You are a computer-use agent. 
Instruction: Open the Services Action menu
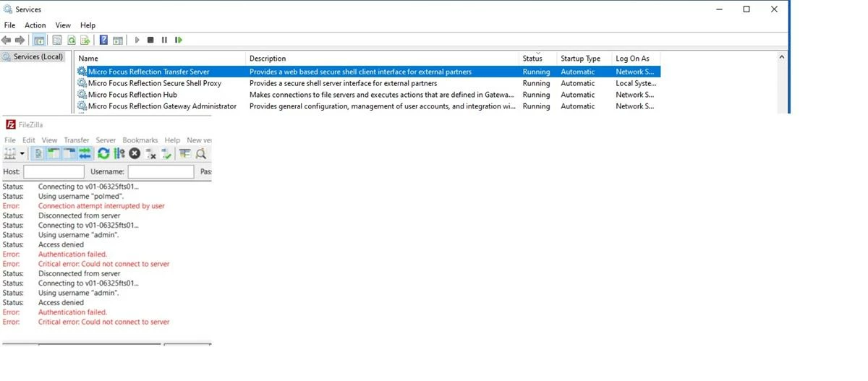coord(35,25)
